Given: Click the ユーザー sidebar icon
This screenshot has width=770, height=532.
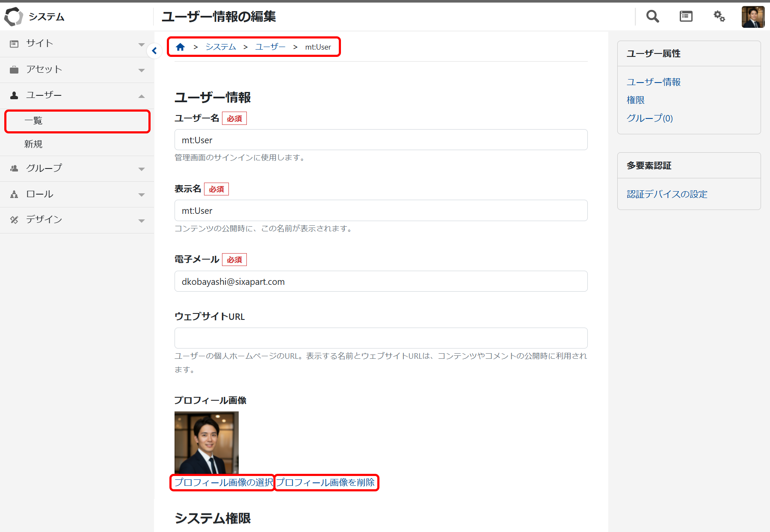Looking at the screenshot, I should [x=14, y=95].
